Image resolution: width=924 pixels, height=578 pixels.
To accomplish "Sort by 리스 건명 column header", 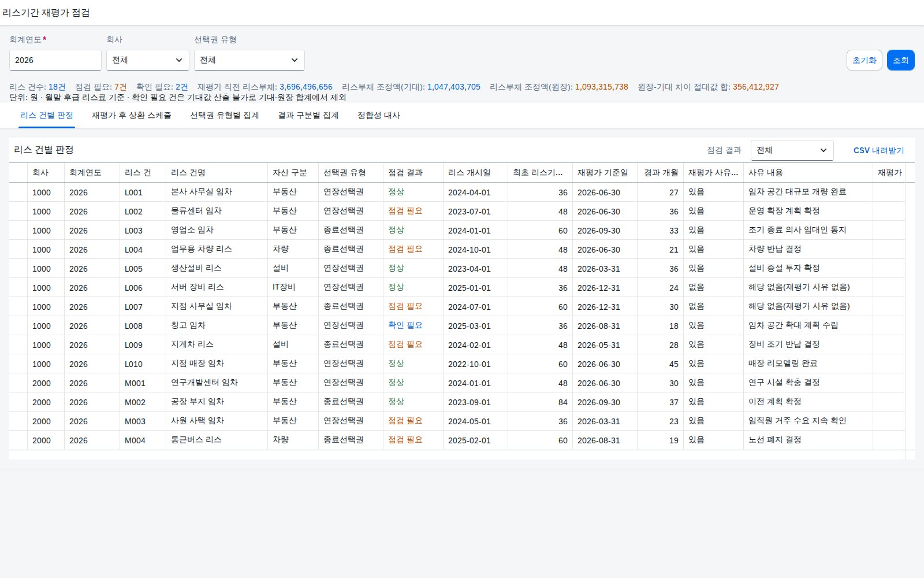I will 217,173.
